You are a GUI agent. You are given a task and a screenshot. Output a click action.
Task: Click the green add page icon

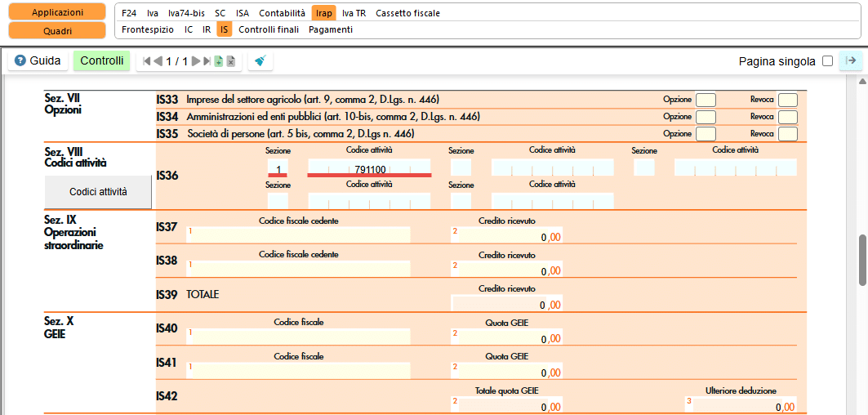[219, 61]
